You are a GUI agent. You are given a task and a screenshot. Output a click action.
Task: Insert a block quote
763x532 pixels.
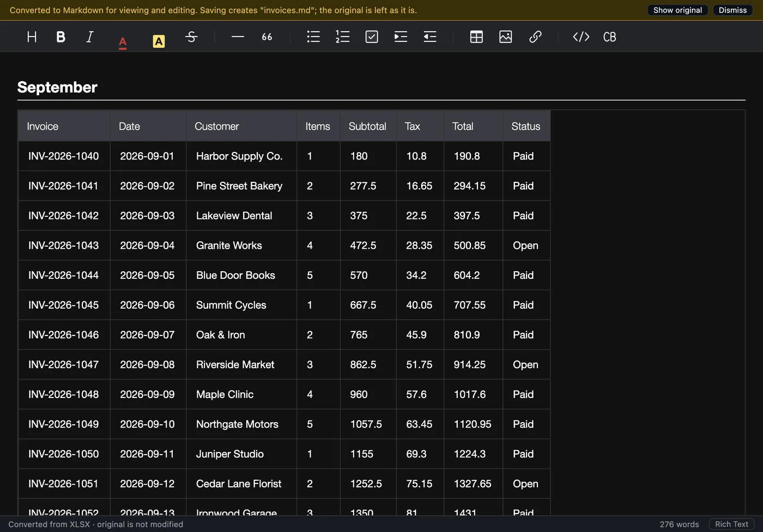(x=267, y=36)
